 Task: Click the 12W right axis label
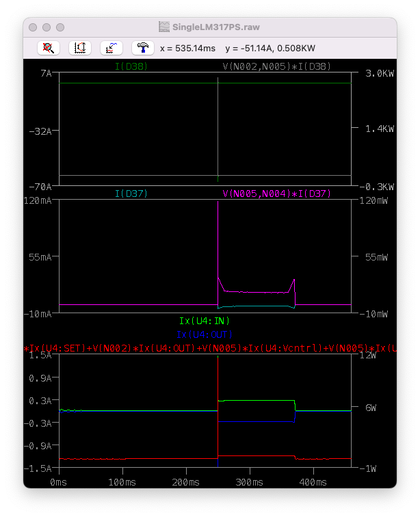(368, 356)
